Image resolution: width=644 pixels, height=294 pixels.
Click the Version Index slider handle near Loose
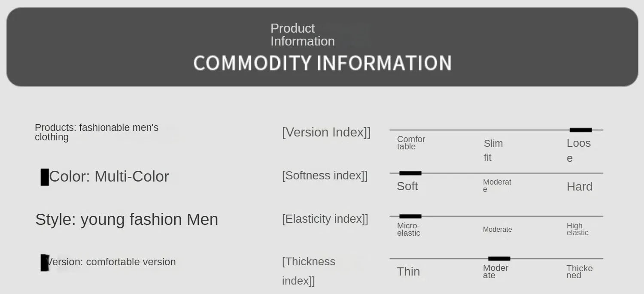(580, 130)
